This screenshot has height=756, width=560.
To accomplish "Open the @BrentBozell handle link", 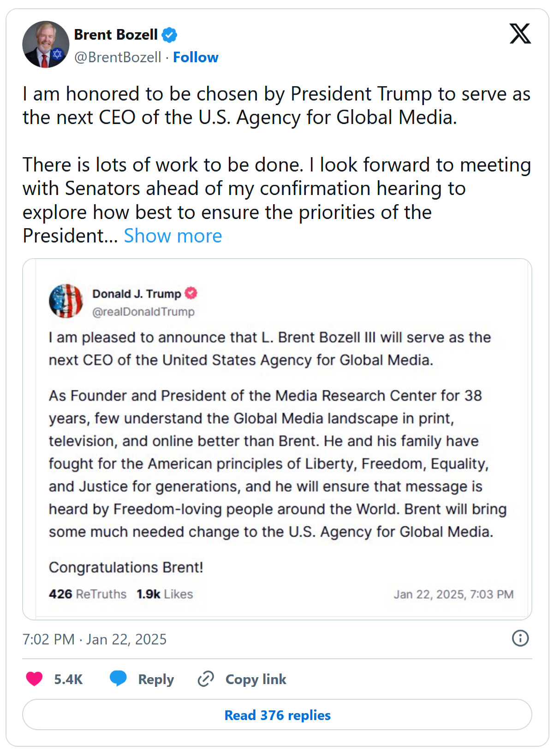I will tap(118, 57).
